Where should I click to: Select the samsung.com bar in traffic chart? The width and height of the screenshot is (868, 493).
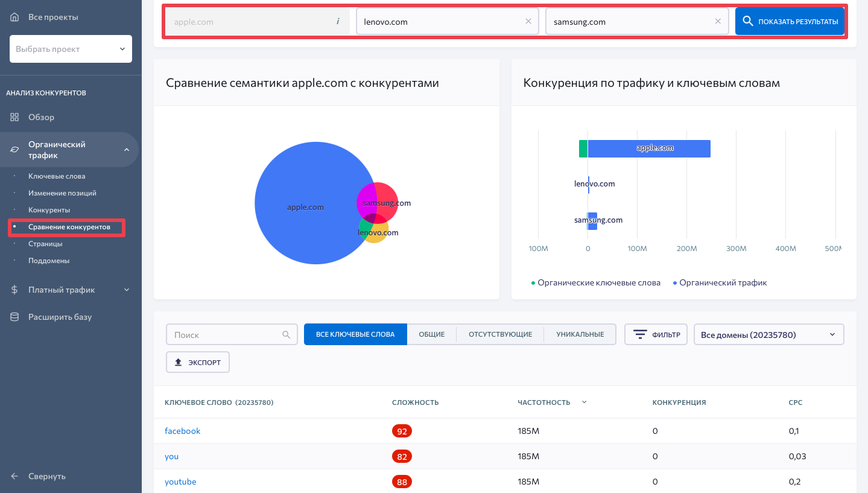point(592,221)
